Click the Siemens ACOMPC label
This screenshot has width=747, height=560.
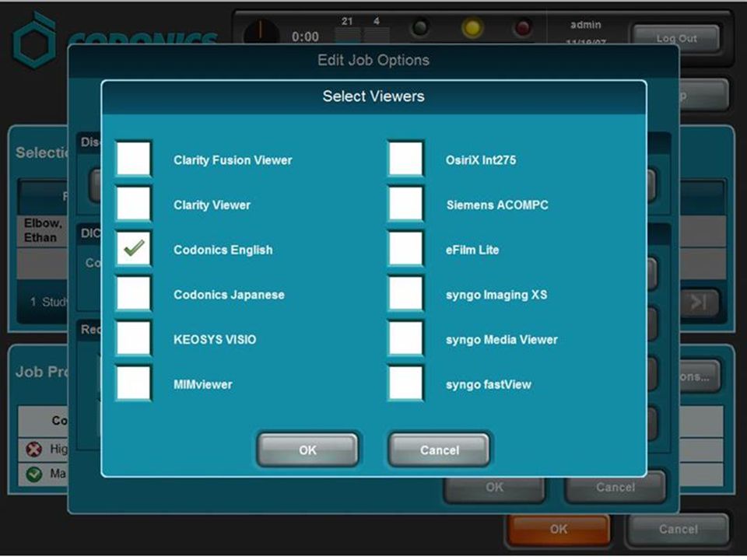pyautogui.click(x=497, y=205)
